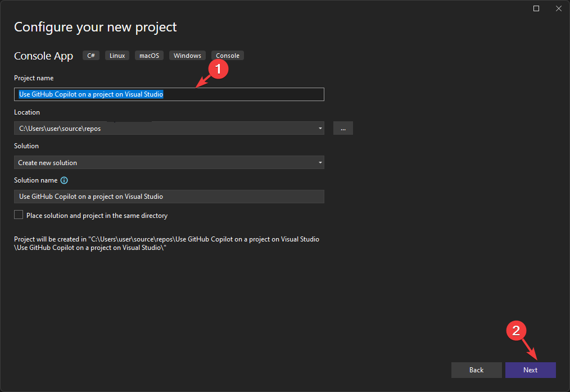570x392 pixels.
Task: Open the Location path dropdown arrow
Action: point(320,129)
